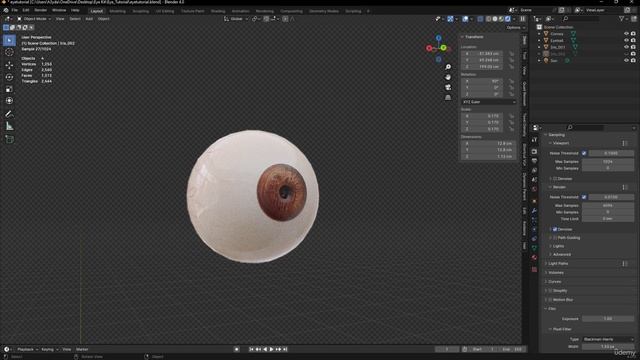This screenshot has width=640, height=360.
Task: Select the Rotate tool
Action: pyautogui.click(x=9, y=77)
